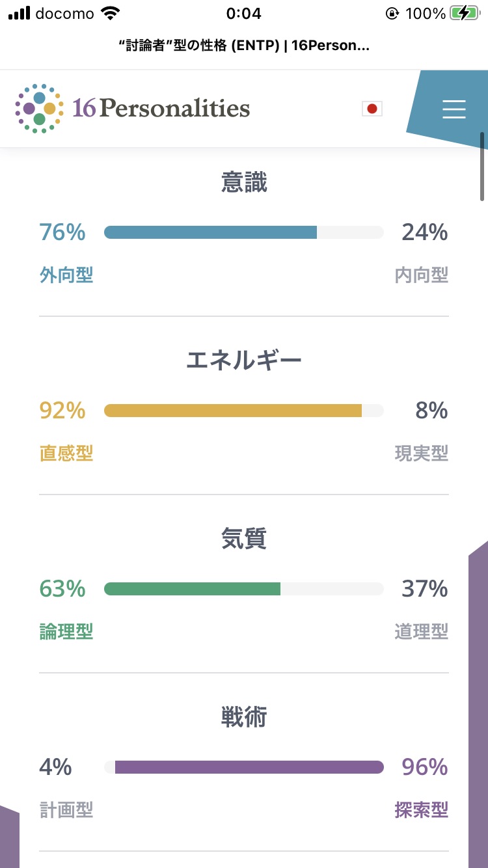The width and height of the screenshot is (488, 868).
Task: Tap the screen rotation lock icon
Action: coord(392,13)
